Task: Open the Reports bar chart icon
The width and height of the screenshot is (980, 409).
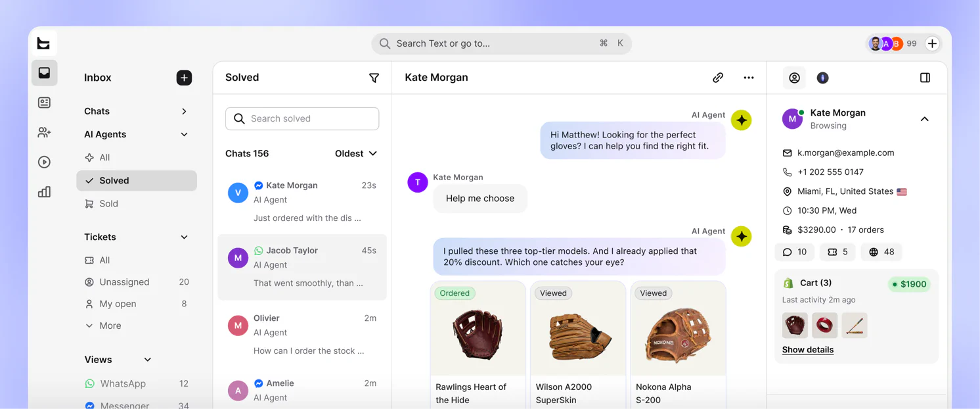Action: (44, 192)
